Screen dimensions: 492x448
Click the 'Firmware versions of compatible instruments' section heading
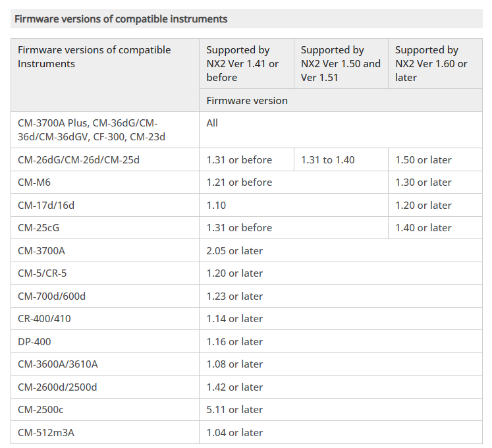[x=121, y=19]
